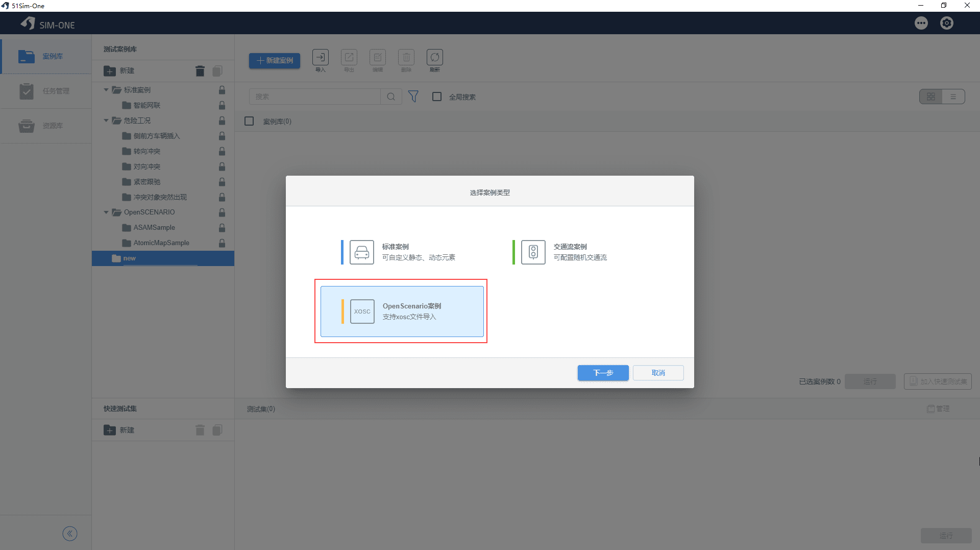
Task: Focus the 搜索 search field
Action: click(x=315, y=97)
